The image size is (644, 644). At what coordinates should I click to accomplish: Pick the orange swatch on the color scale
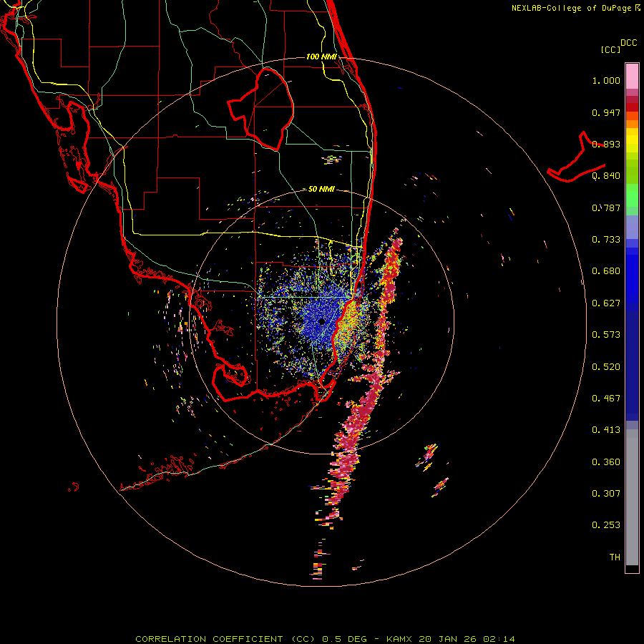[632, 124]
